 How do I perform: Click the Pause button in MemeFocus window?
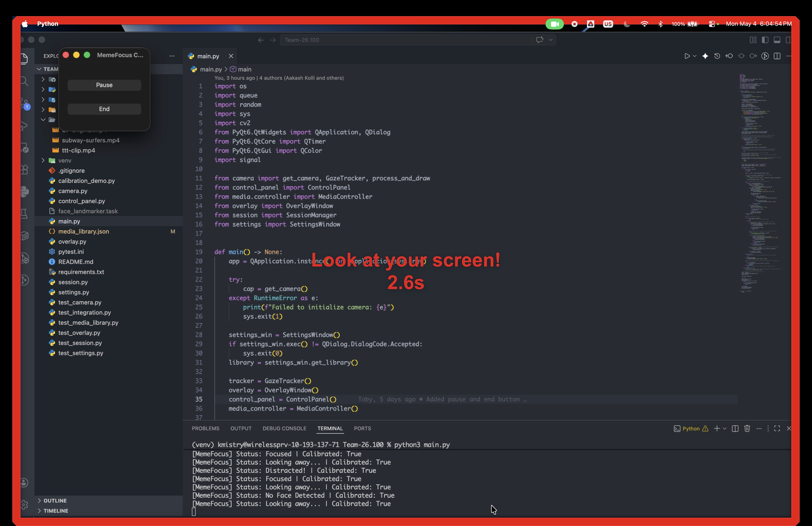[x=104, y=85]
